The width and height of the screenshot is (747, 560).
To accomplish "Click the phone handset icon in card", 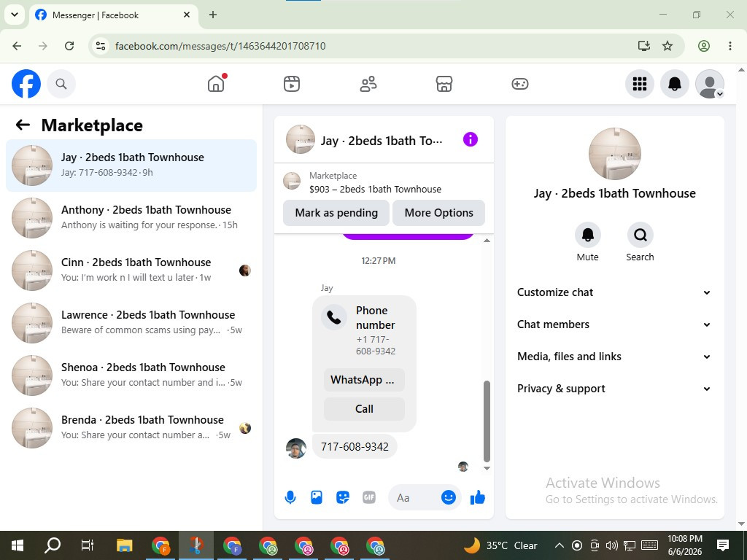I will tap(334, 318).
